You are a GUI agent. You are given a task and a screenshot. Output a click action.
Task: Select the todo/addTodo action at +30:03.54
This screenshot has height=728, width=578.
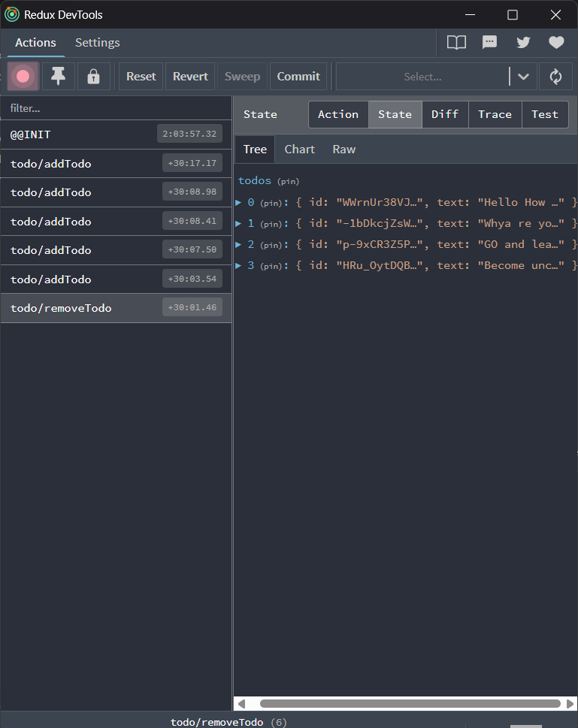pyautogui.click(x=117, y=279)
